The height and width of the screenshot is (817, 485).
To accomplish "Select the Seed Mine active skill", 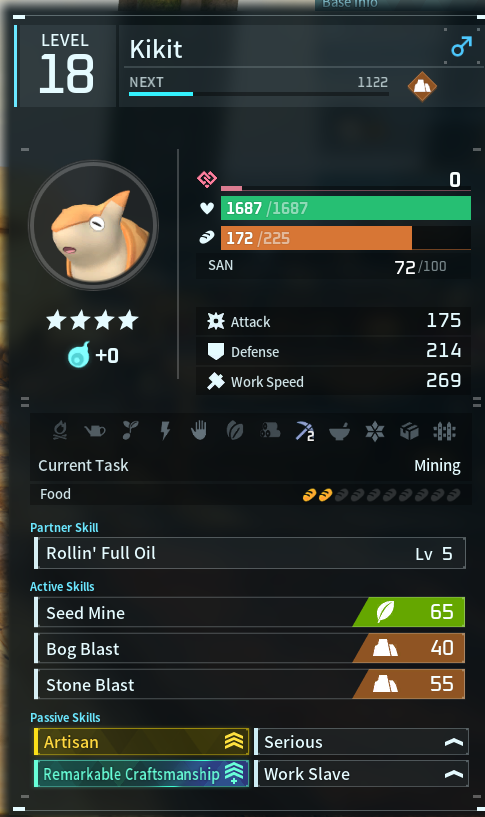I will click(x=250, y=612).
